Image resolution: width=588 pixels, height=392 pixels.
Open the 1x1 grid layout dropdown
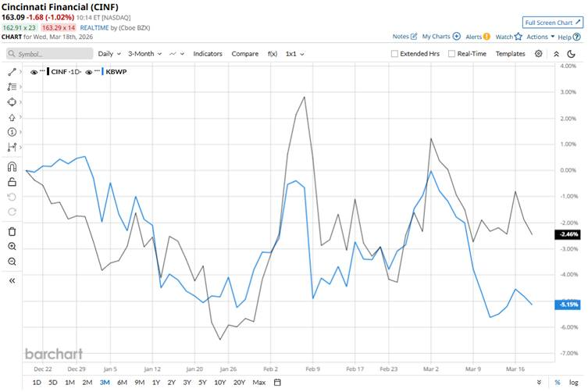(294, 54)
